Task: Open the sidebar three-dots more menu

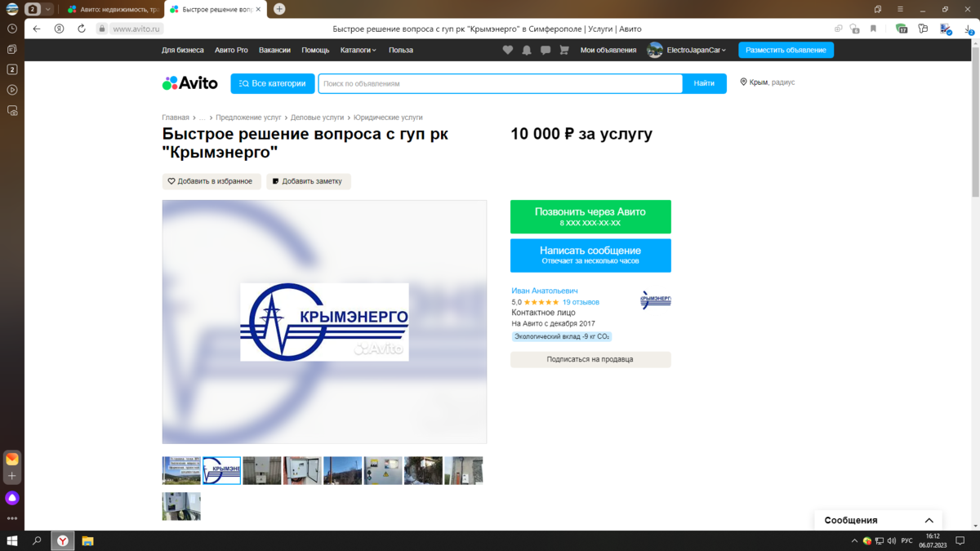Action: [12, 518]
